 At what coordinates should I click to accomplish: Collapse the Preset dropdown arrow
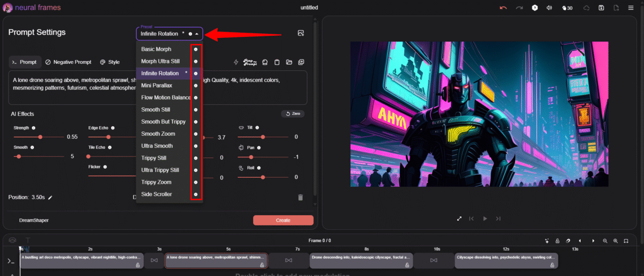197,34
